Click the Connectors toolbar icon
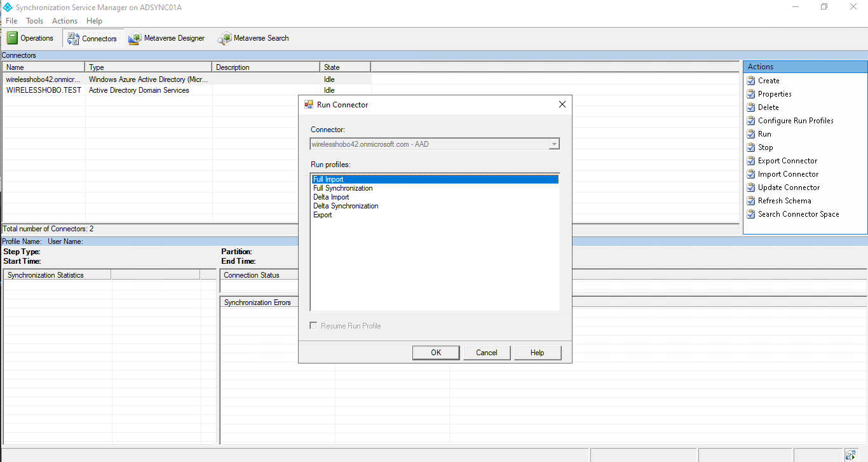This screenshot has height=462, width=868. pyautogui.click(x=73, y=38)
